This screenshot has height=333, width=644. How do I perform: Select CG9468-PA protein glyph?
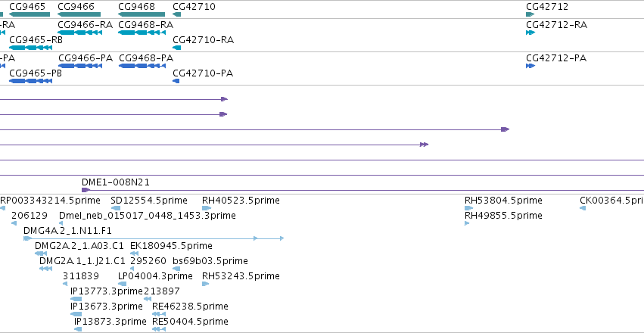point(142,66)
